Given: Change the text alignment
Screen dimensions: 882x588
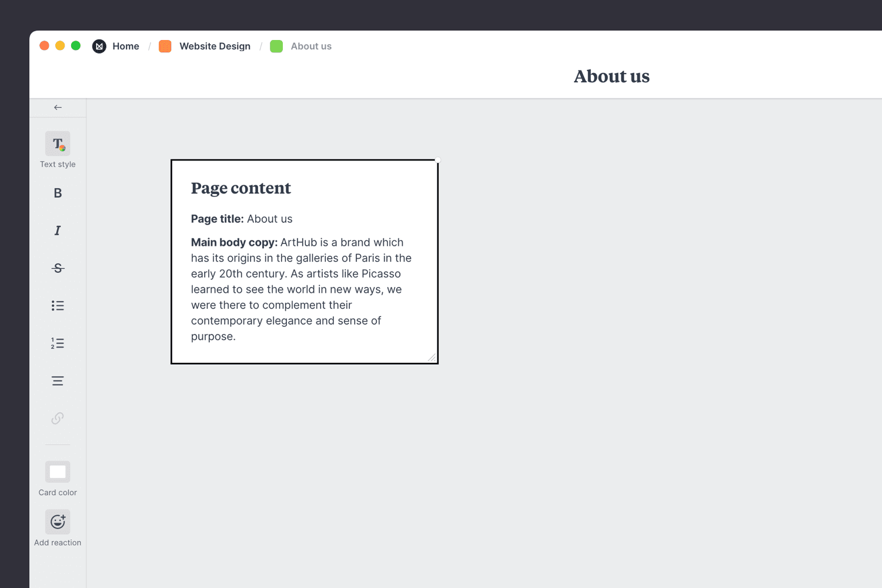Looking at the screenshot, I should 57,380.
